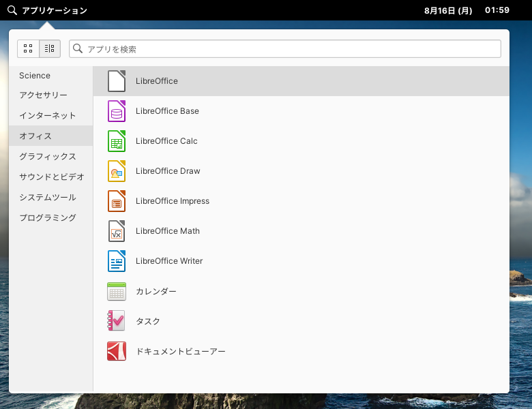532x409 pixels.
Task: Select the サウンドとビデオ category
Action: [x=51, y=177]
